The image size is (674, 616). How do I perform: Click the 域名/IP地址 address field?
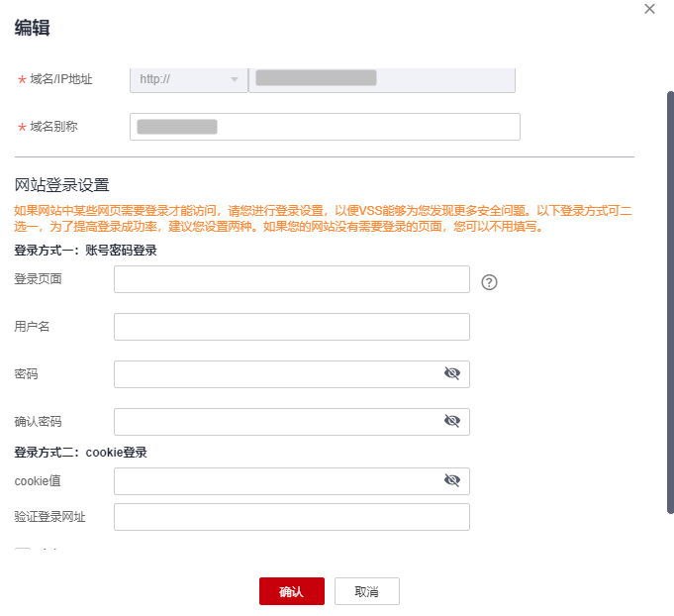pyautogui.click(x=381, y=79)
